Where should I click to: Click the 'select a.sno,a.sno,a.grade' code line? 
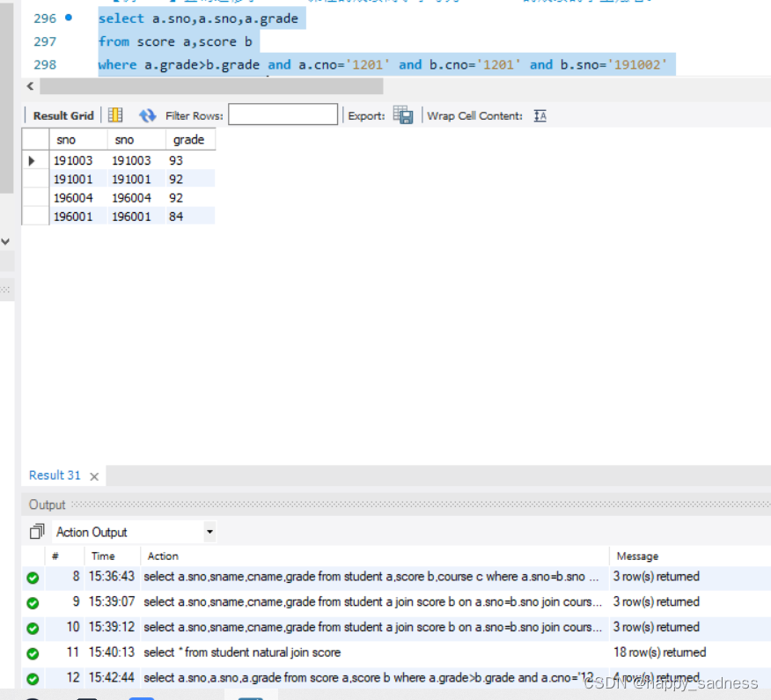198,18
